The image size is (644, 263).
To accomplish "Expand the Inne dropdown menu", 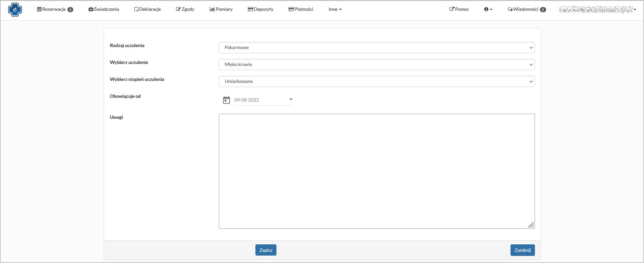I will pos(335,9).
